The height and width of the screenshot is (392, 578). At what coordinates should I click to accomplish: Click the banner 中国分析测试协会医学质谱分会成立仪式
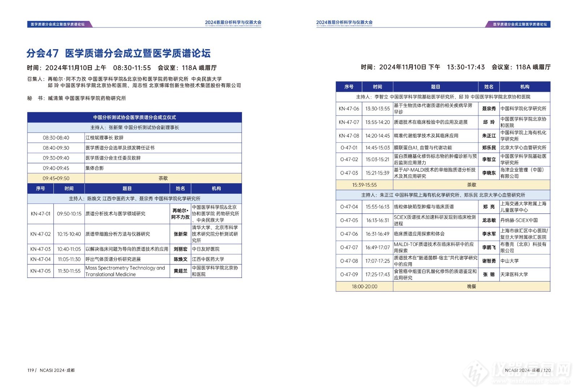[134, 117]
